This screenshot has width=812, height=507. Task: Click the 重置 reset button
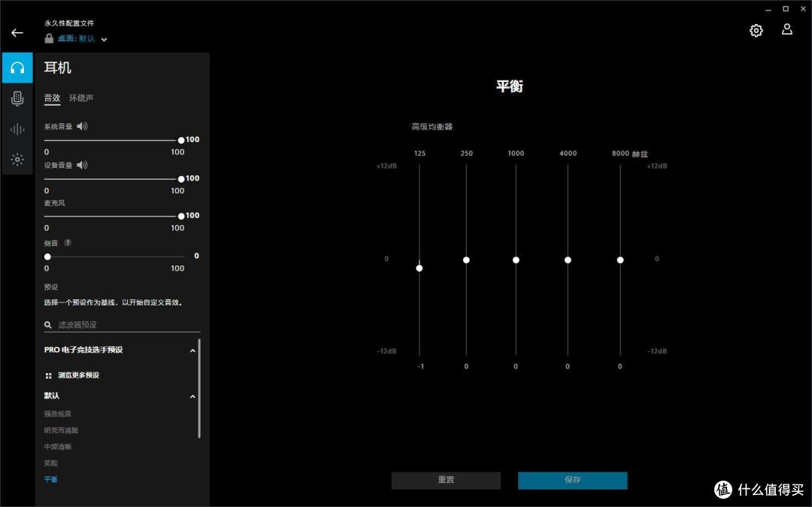pyautogui.click(x=446, y=480)
